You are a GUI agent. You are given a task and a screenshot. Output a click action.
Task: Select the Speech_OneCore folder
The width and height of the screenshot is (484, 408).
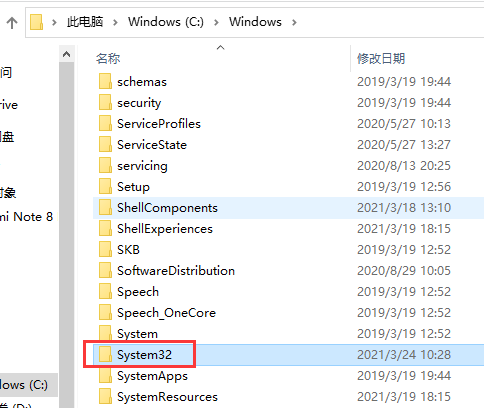166,313
